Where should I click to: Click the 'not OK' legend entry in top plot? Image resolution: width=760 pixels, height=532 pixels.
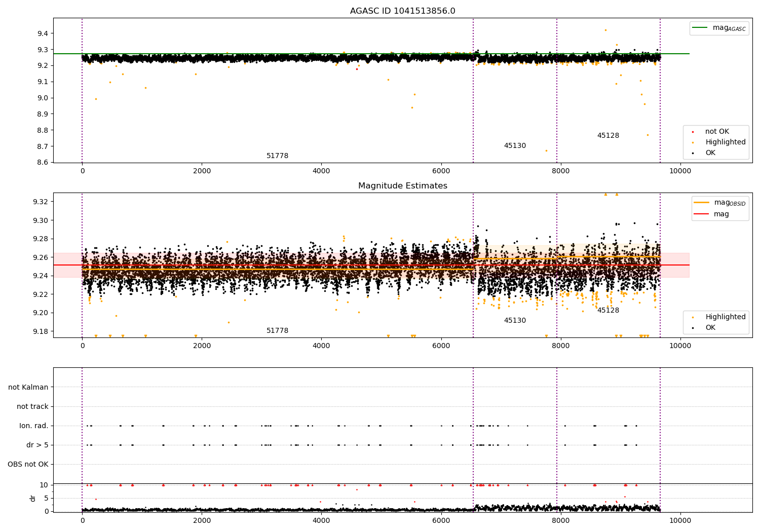(717, 132)
